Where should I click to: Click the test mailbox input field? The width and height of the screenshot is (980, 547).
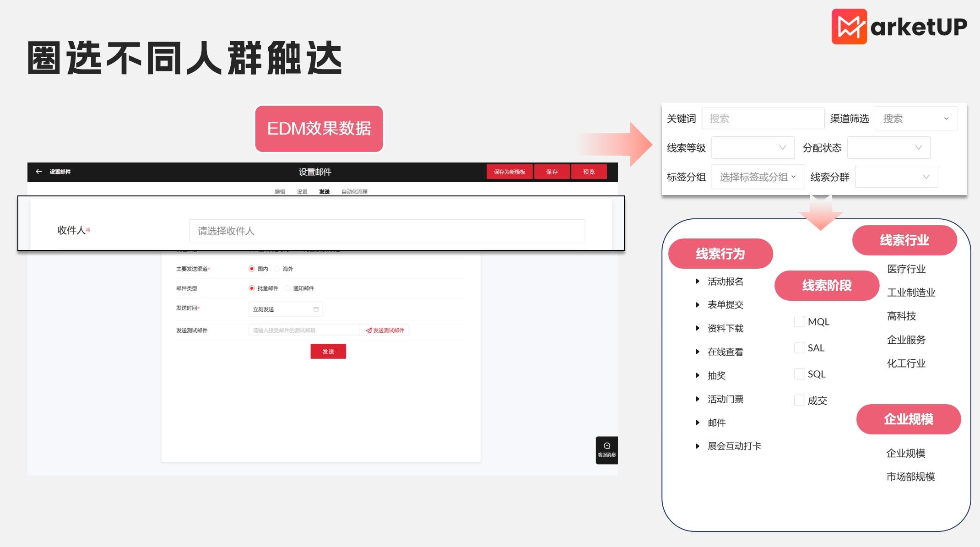click(304, 330)
